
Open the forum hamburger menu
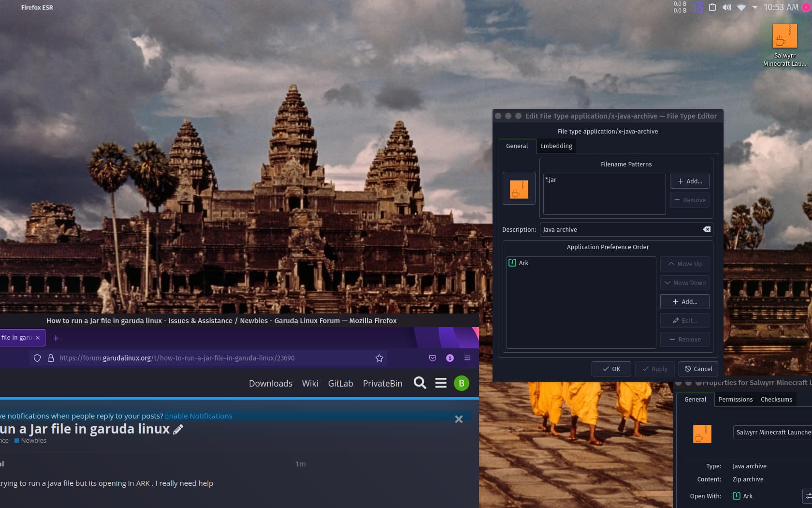click(x=441, y=383)
